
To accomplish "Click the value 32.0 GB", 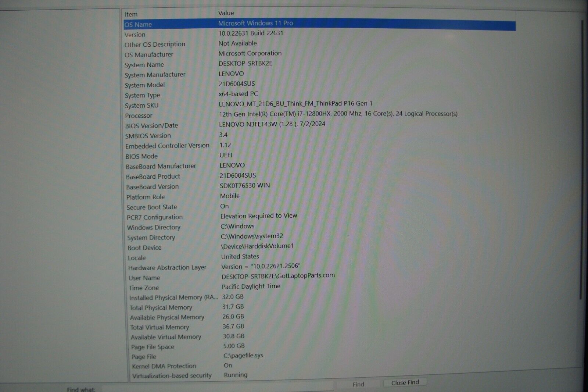I will tap(233, 297).
